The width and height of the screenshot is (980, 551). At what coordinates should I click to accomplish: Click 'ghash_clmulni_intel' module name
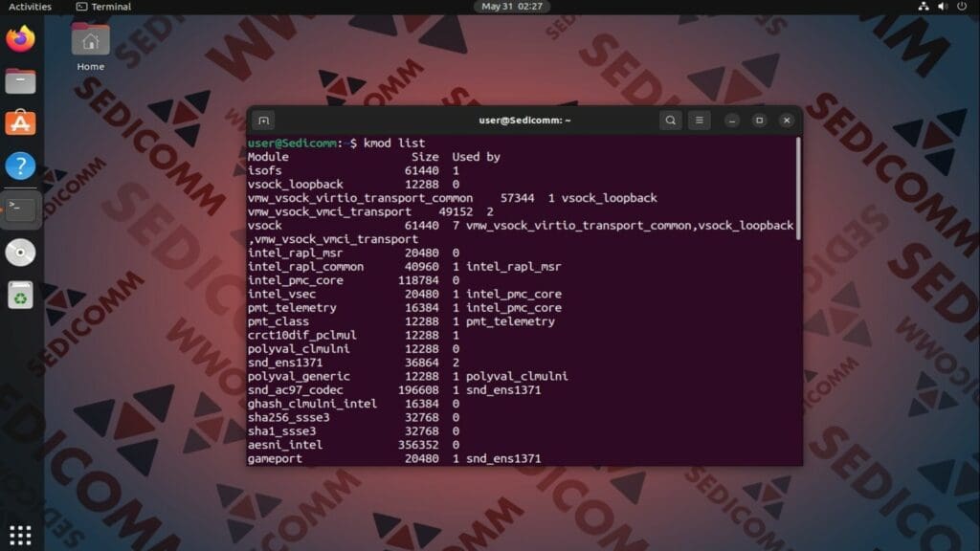click(x=313, y=405)
